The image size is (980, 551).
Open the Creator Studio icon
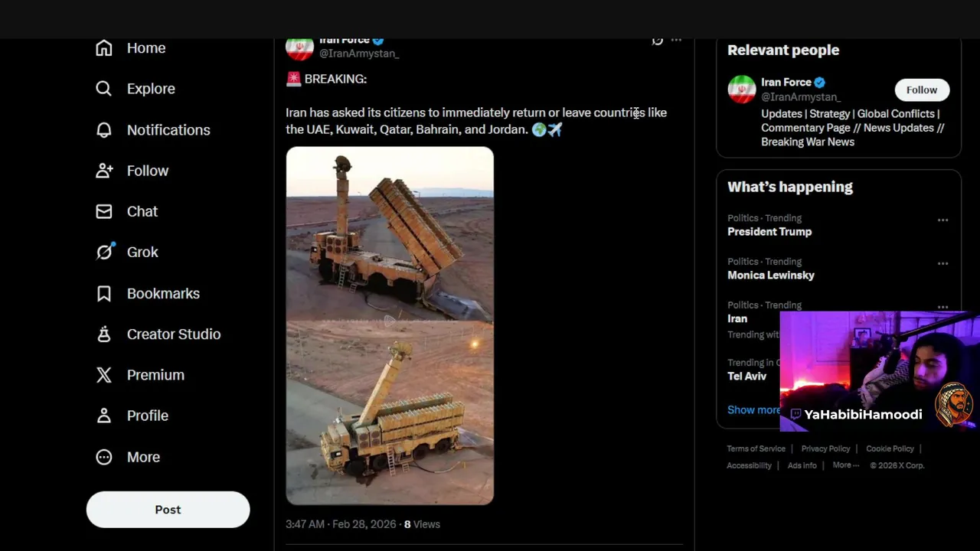pos(104,334)
